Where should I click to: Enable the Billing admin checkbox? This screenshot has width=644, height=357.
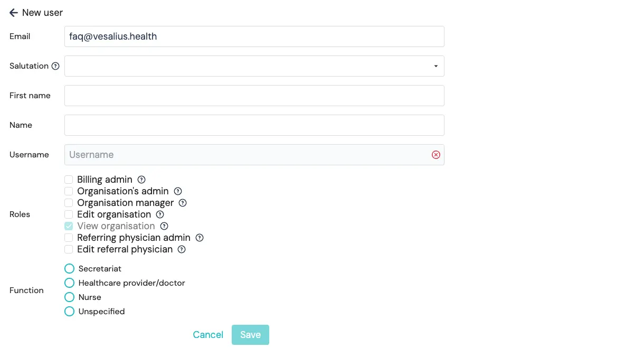[x=69, y=180]
